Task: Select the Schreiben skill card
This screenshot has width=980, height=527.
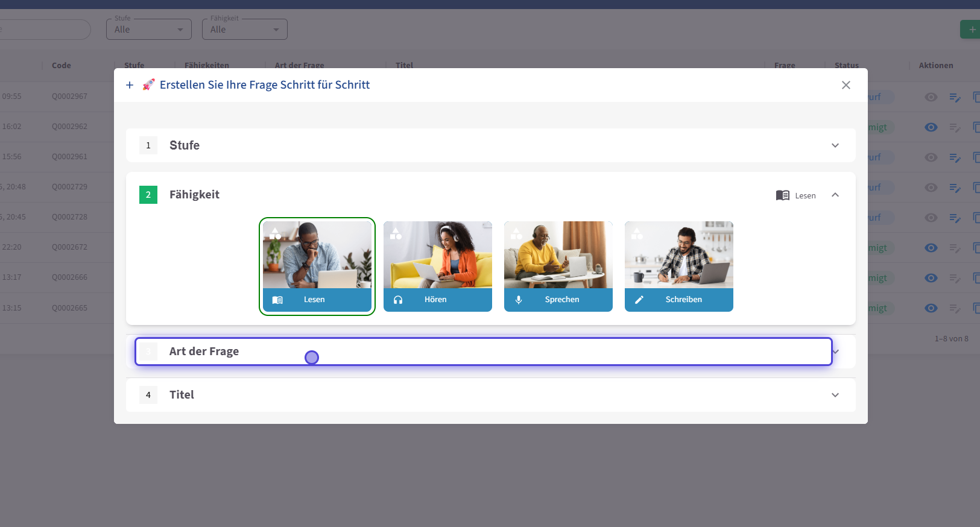Action: 678,266
